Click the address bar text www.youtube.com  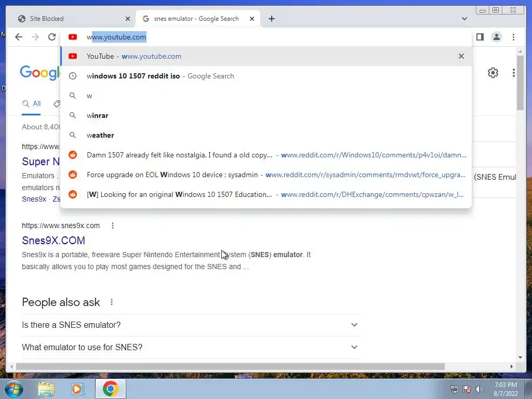[116, 37]
